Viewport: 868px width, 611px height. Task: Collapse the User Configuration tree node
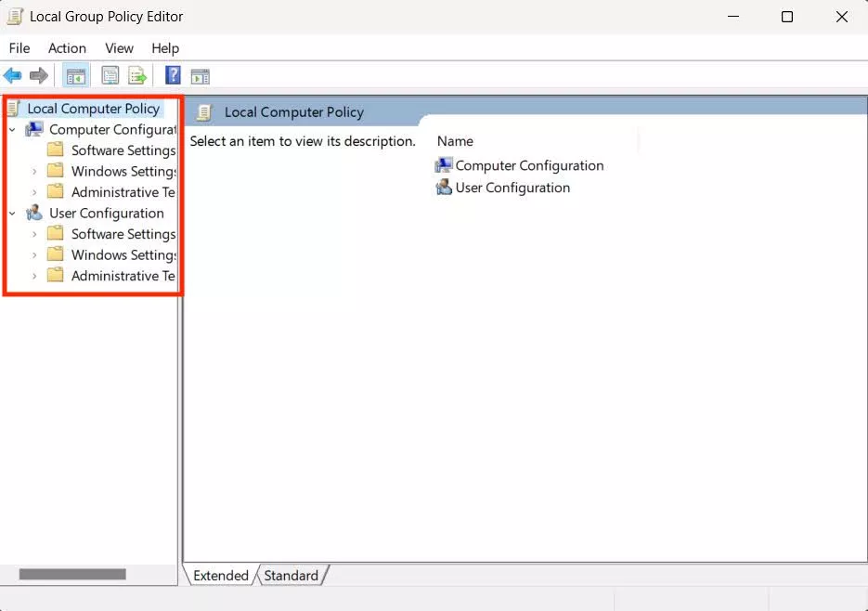(12, 214)
